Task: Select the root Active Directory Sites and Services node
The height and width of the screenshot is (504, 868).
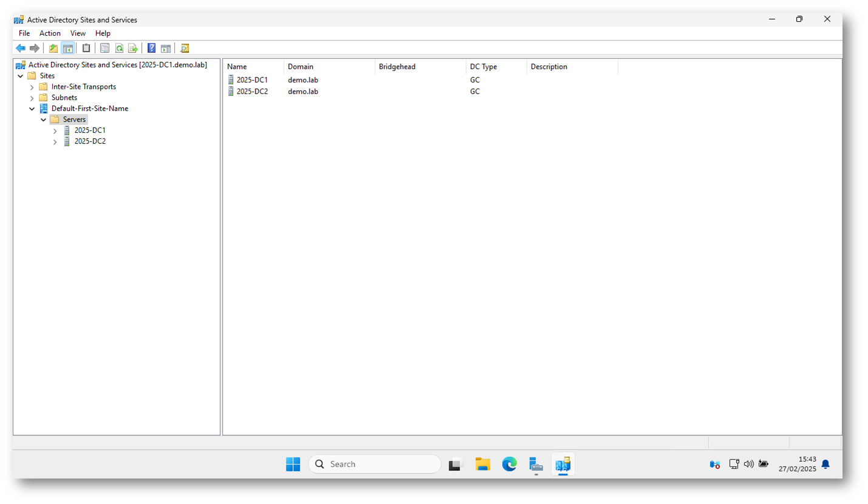Action: [x=118, y=65]
